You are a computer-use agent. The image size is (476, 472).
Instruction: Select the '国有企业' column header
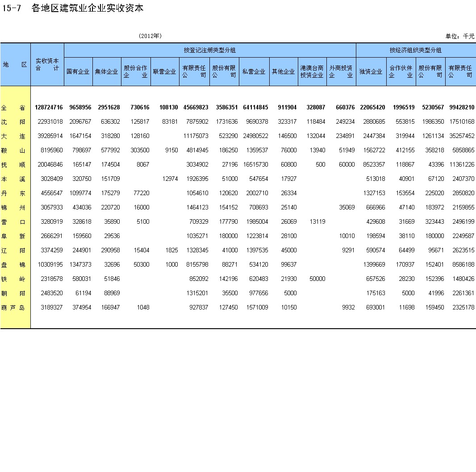pos(78,71)
